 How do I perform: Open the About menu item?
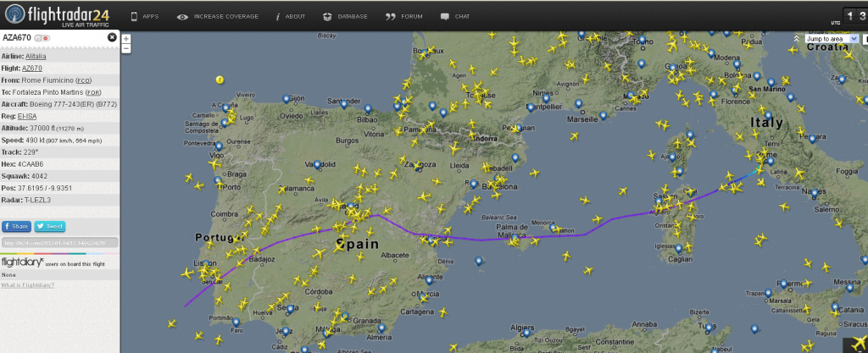coord(290,17)
